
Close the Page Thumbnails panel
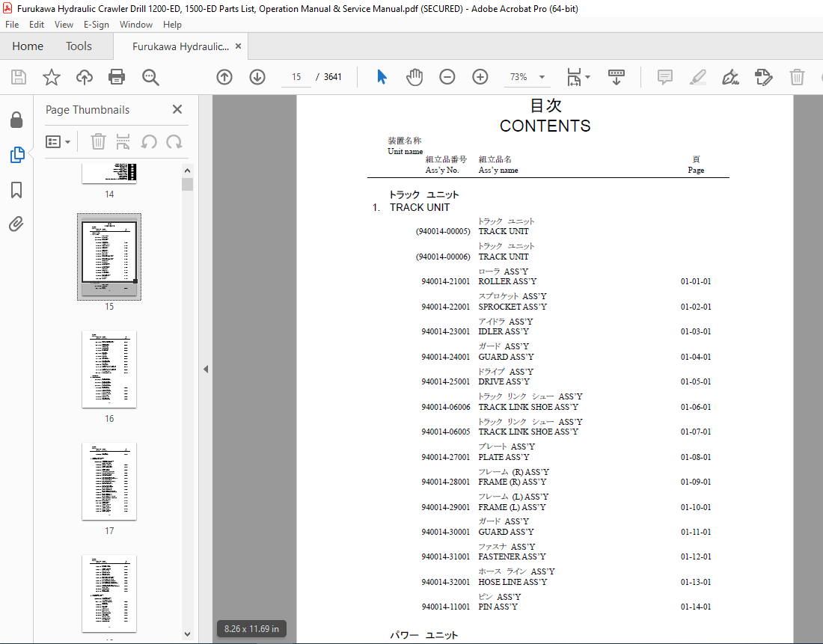click(x=177, y=109)
